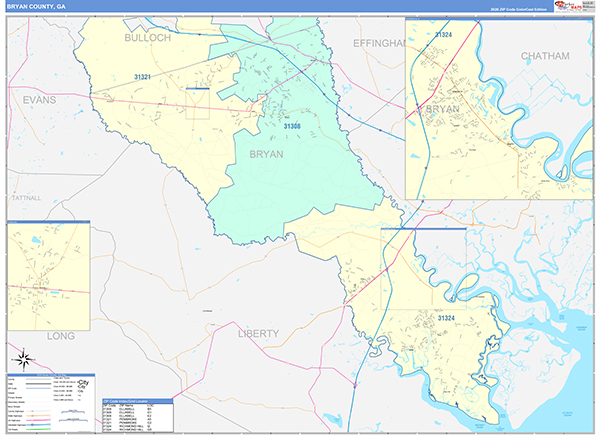
Task: Click the LONG county label
Action: coord(61,336)
